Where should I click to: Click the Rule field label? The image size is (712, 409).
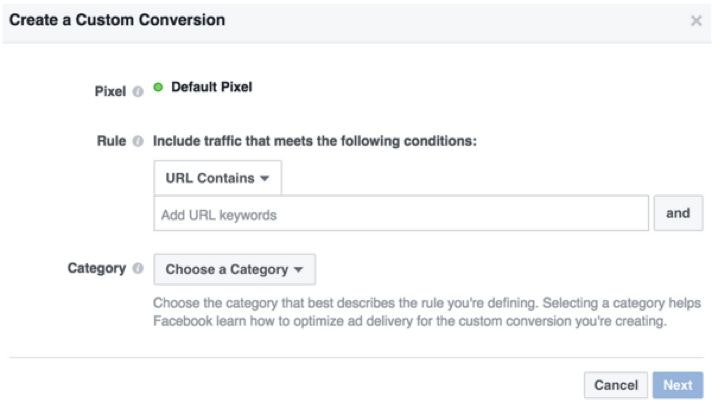click(111, 142)
